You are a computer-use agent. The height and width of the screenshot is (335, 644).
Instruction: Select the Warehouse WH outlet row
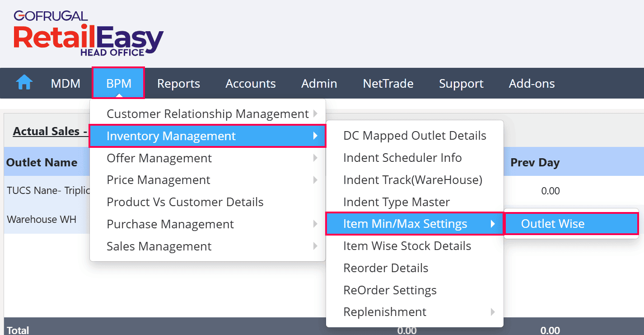pyautogui.click(x=42, y=220)
